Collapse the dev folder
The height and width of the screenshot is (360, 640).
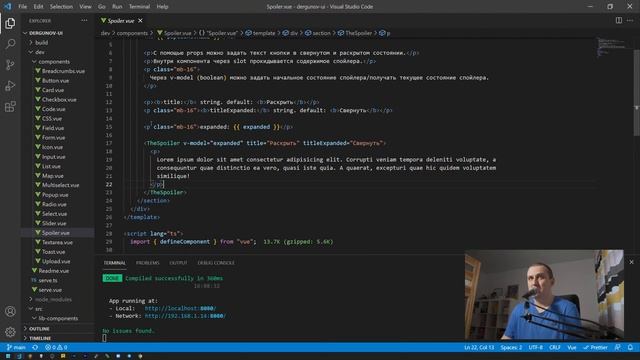click(40, 52)
